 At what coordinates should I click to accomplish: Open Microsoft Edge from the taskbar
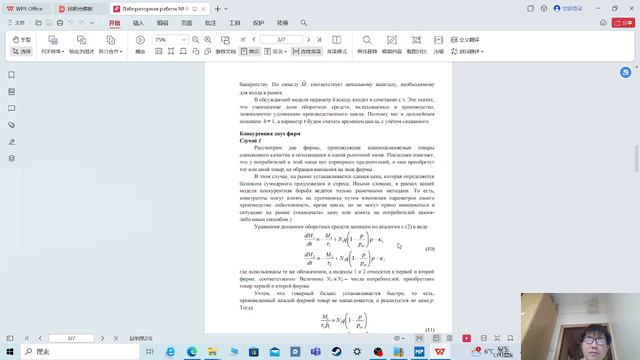[191, 351]
